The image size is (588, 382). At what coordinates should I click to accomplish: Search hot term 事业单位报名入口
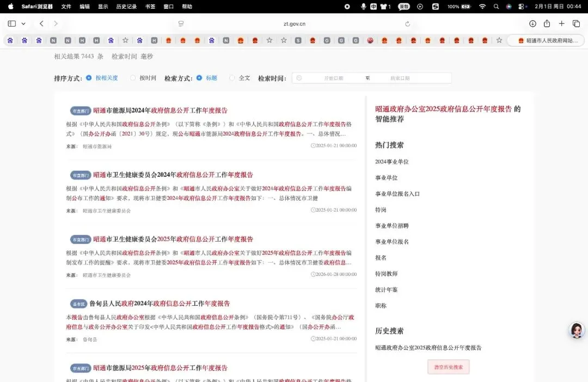pos(397,194)
